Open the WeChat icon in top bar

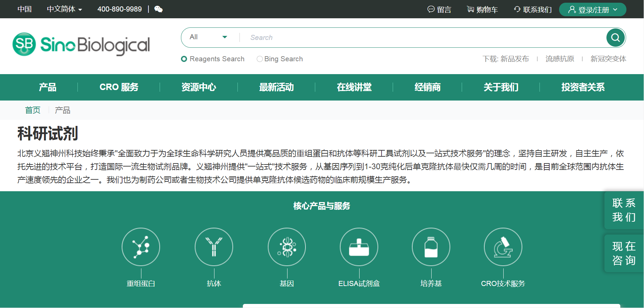coord(158,9)
